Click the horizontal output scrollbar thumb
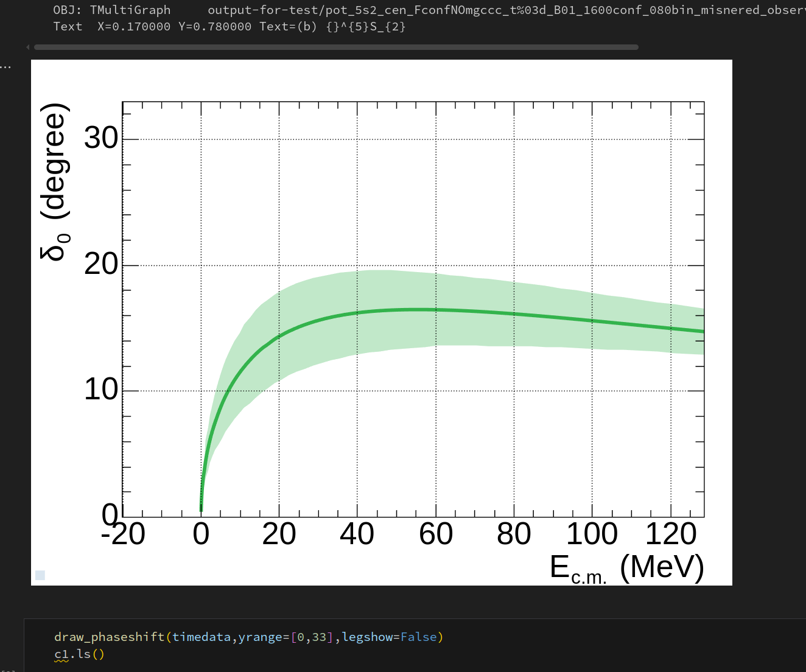Image resolution: width=806 pixels, height=672 pixels. [x=336, y=47]
